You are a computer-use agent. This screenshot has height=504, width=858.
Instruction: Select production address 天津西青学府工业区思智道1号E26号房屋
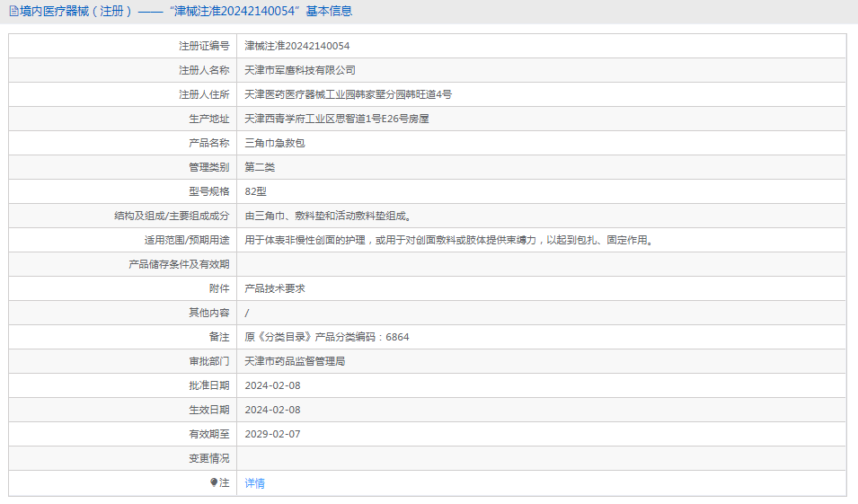click(337, 119)
